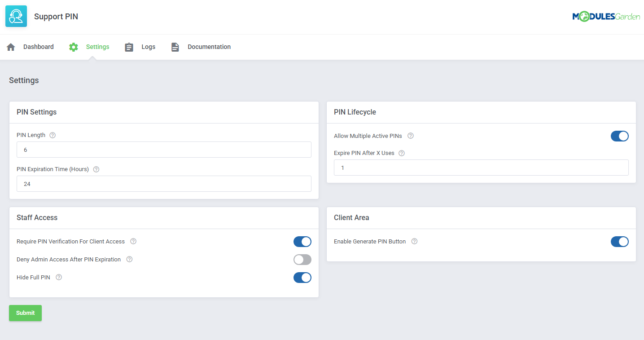Click help icon for Require PIN Verification
The image size is (644, 340).
point(133,241)
